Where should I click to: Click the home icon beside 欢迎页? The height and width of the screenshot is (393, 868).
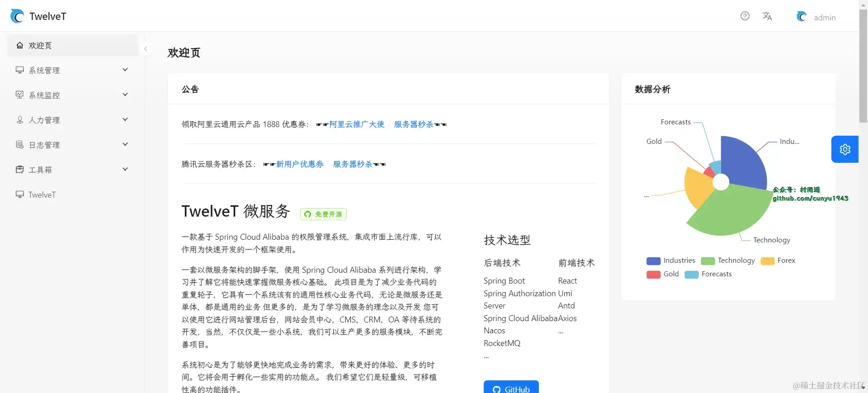coord(20,45)
